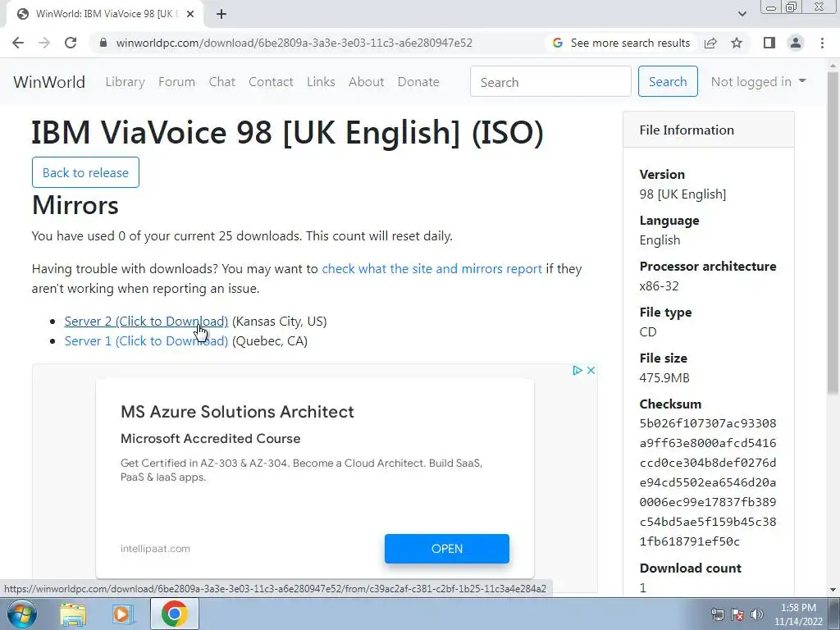Click the x86-32 architecture value
Viewport: 840px width, 630px height.
point(659,286)
